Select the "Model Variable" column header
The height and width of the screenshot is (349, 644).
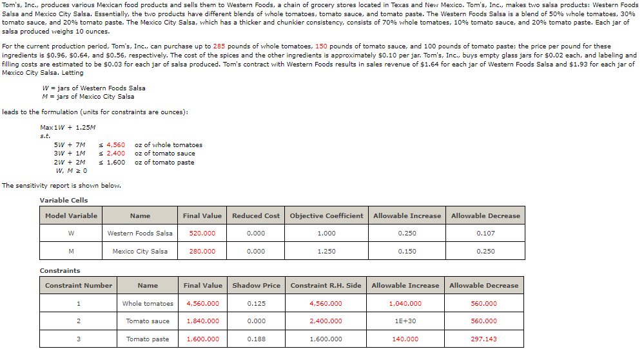coord(71,215)
